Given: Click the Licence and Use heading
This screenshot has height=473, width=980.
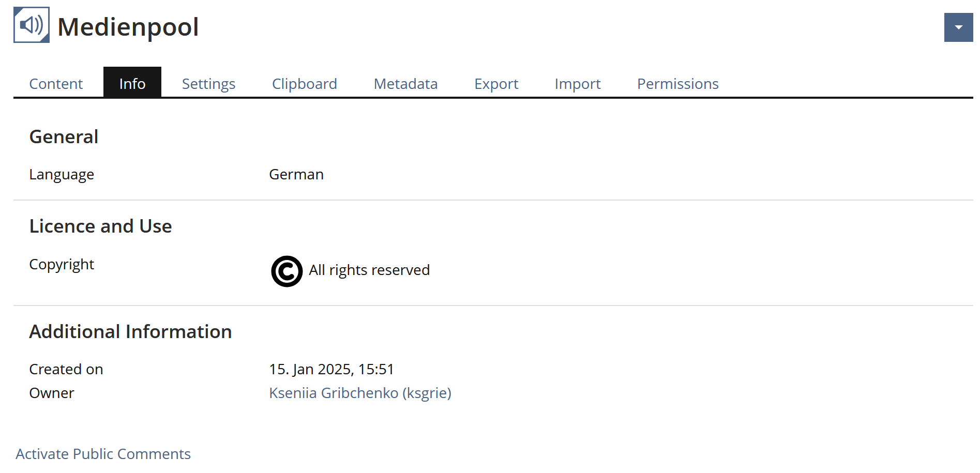Looking at the screenshot, I should point(100,226).
